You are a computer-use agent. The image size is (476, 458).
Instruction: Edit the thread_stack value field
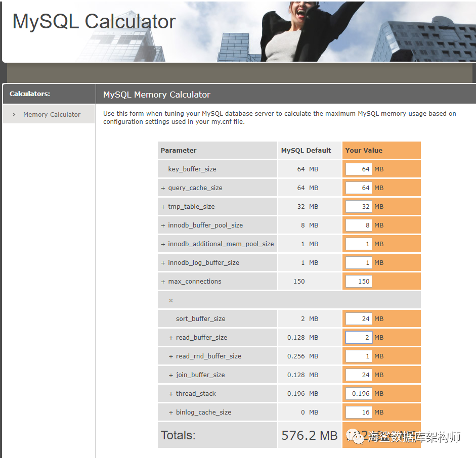point(359,394)
